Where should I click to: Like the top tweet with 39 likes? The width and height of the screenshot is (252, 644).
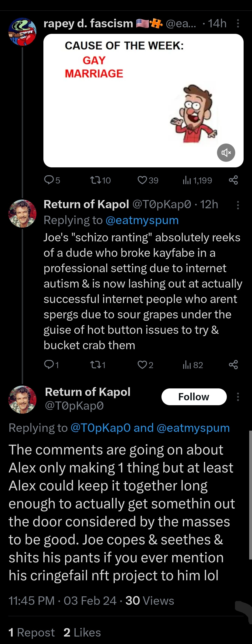148,180
